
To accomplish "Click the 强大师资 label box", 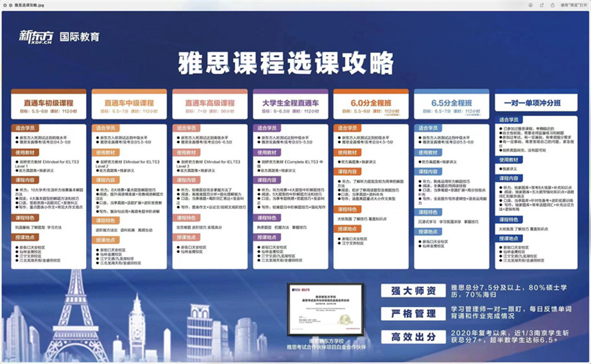I will (x=410, y=291).
